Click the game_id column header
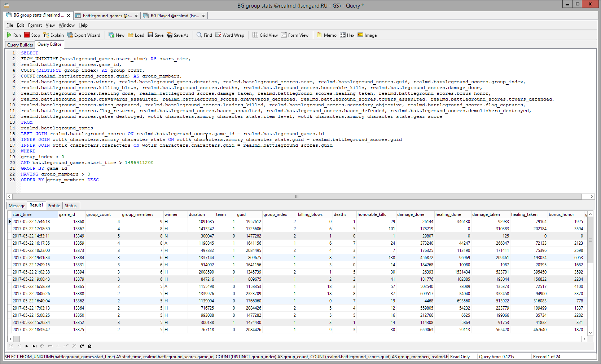The width and height of the screenshot is (601, 364). (71, 214)
